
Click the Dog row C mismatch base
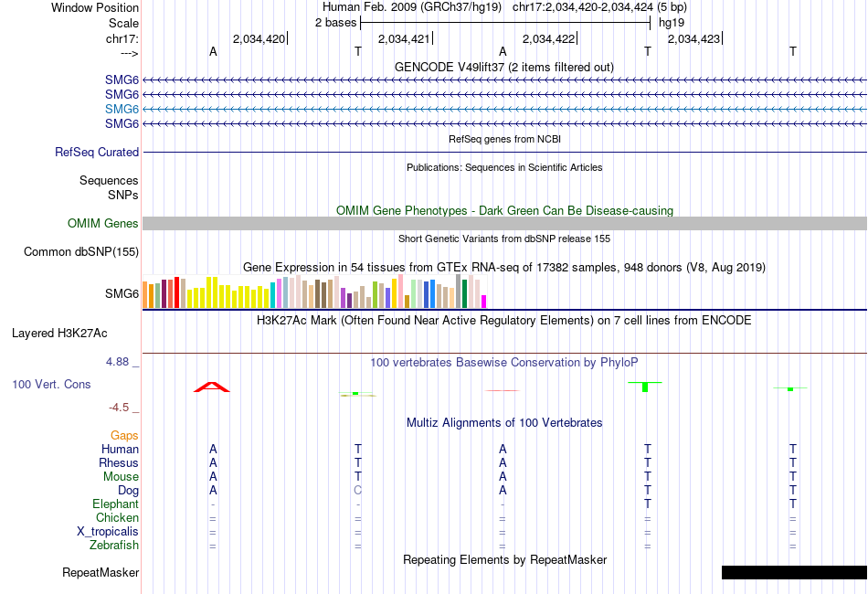click(x=357, y=491)
